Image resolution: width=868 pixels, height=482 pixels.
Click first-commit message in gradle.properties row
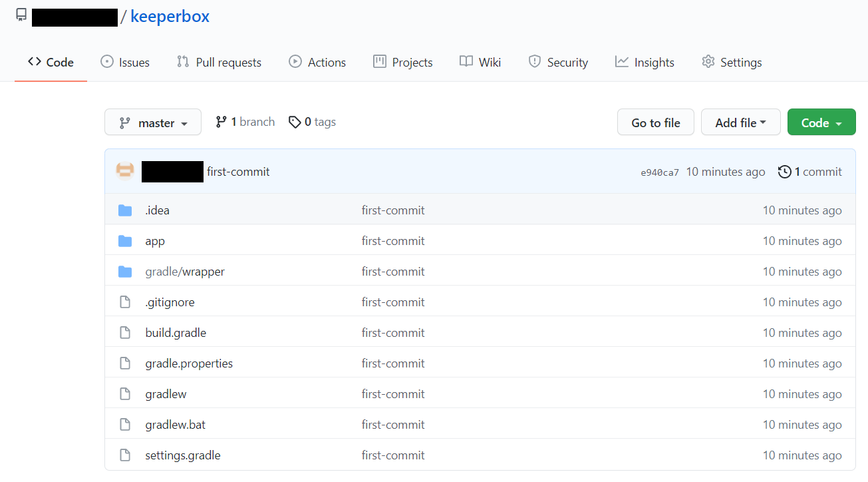(393, 363)
